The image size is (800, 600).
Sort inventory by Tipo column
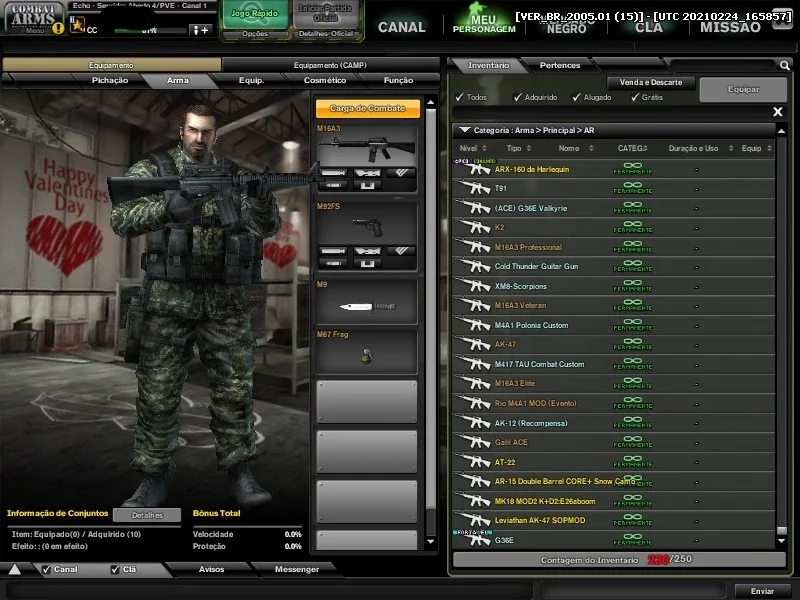[x=519, y=148]
